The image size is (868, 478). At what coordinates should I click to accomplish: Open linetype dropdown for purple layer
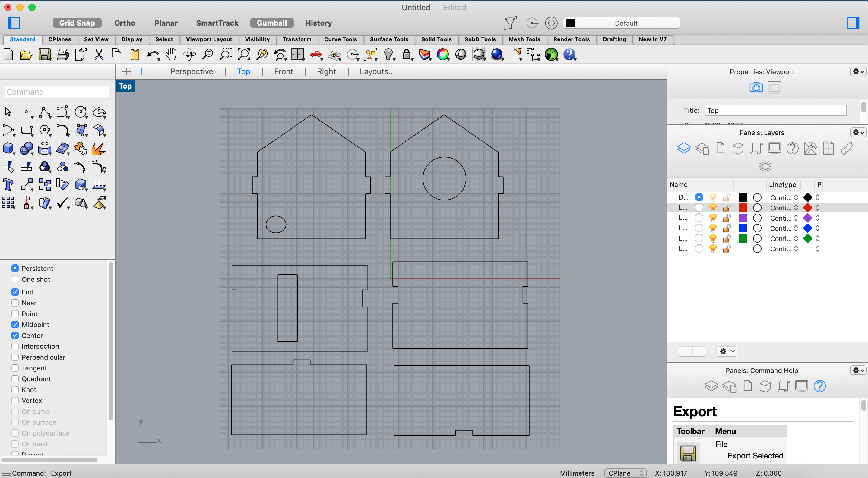click(x=784, y=218)
